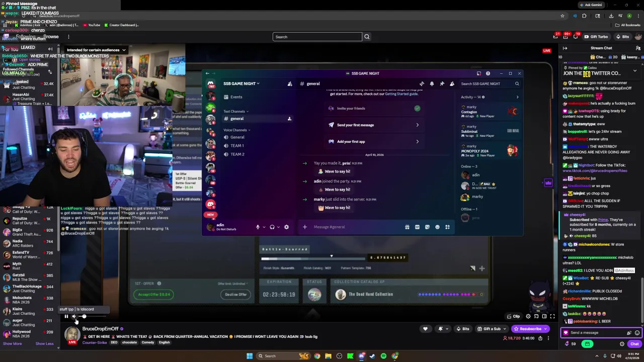Open Gift a Sub dropdown
The height and width of the screenshot is (362, 644).
[x=492, y=329]
